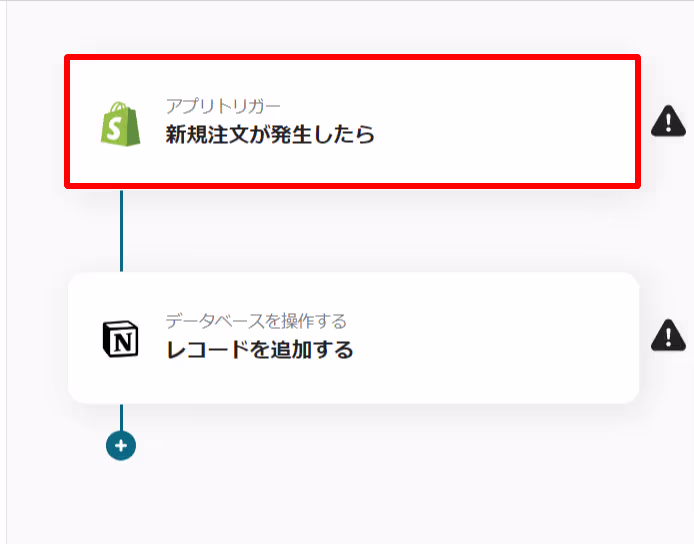Open warning icon beside Shopify trigger

tap(668, 120)
